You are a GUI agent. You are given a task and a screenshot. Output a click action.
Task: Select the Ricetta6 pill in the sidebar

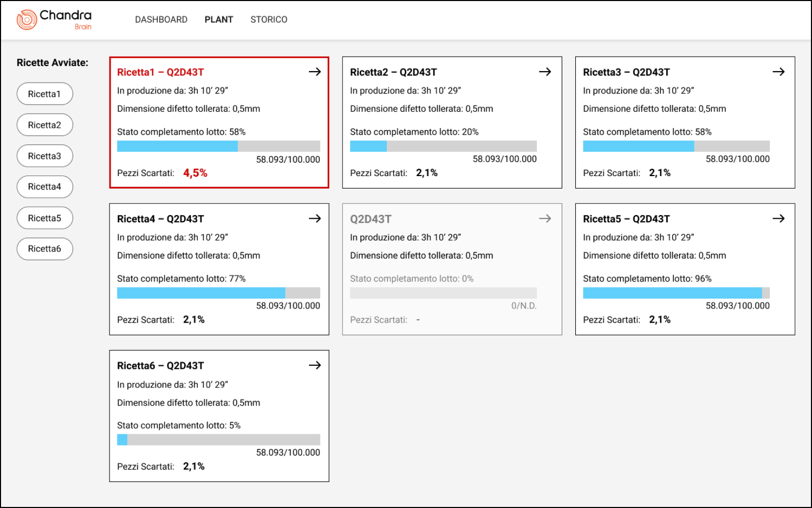coord(45,249)
